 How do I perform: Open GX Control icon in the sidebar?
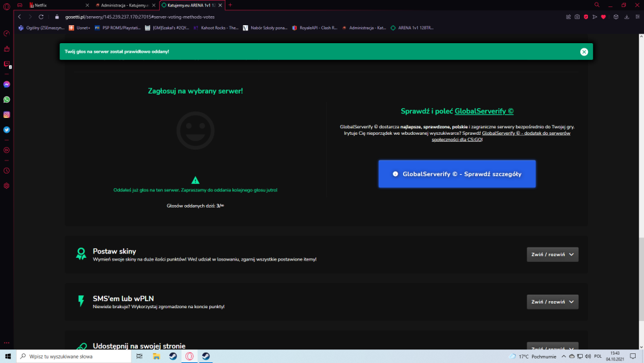tap(6, 34)
